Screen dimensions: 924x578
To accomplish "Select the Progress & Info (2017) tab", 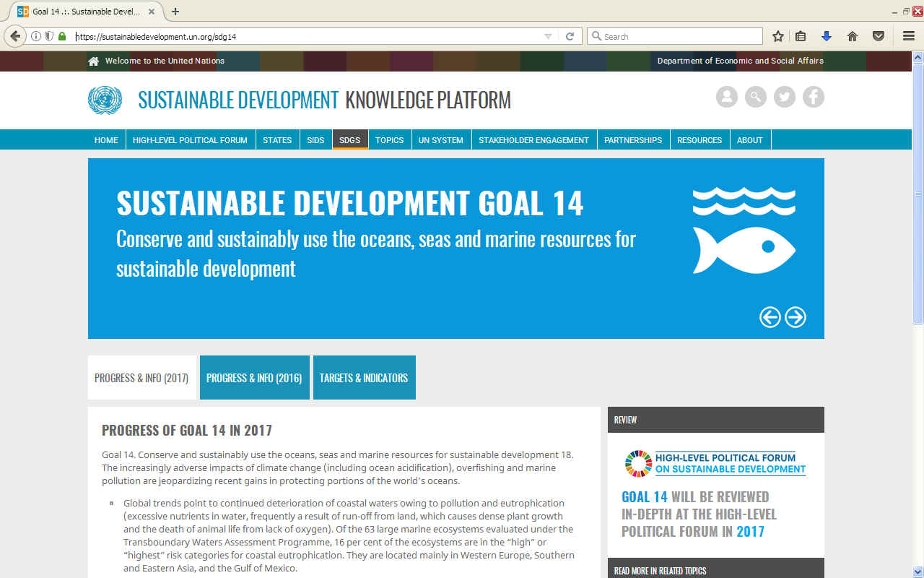I will point(141,378).
